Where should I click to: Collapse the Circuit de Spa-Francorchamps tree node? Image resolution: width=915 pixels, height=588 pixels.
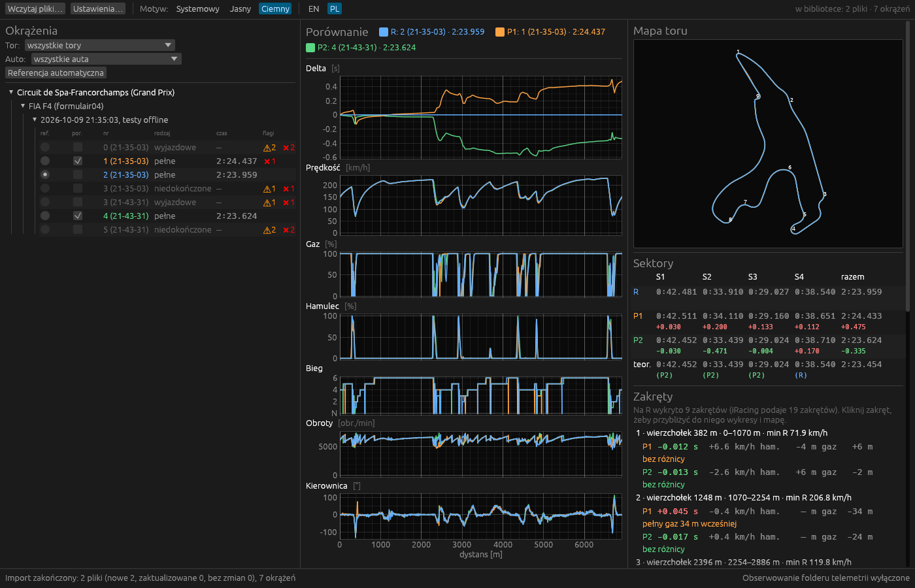[11, 92]
